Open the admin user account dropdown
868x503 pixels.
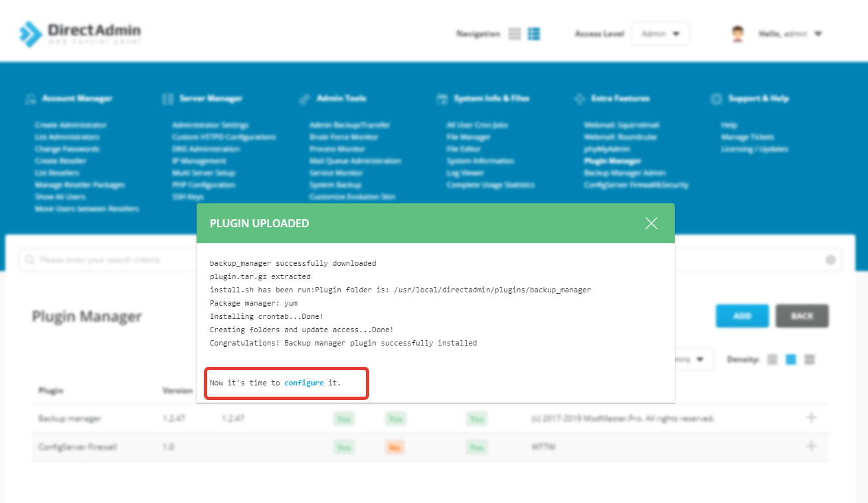[789, 33]
